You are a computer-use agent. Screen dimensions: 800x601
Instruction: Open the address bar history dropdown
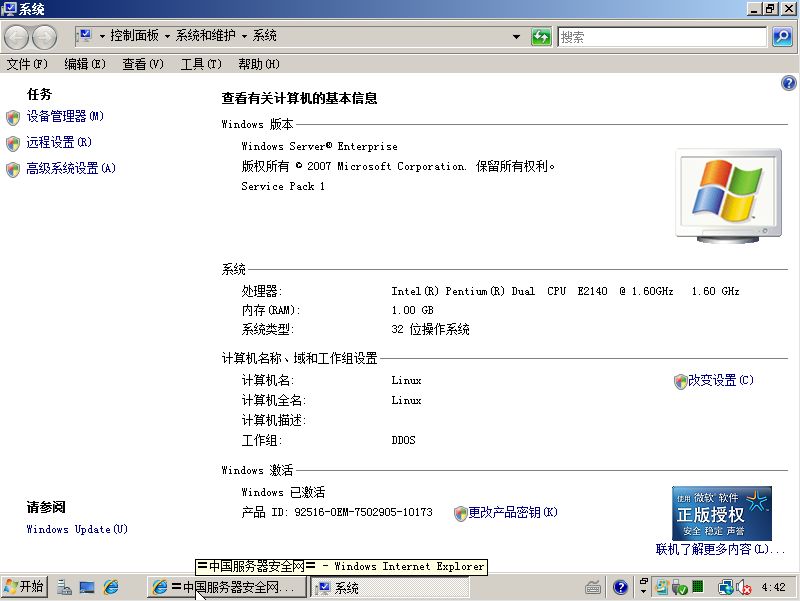[516, 37]
